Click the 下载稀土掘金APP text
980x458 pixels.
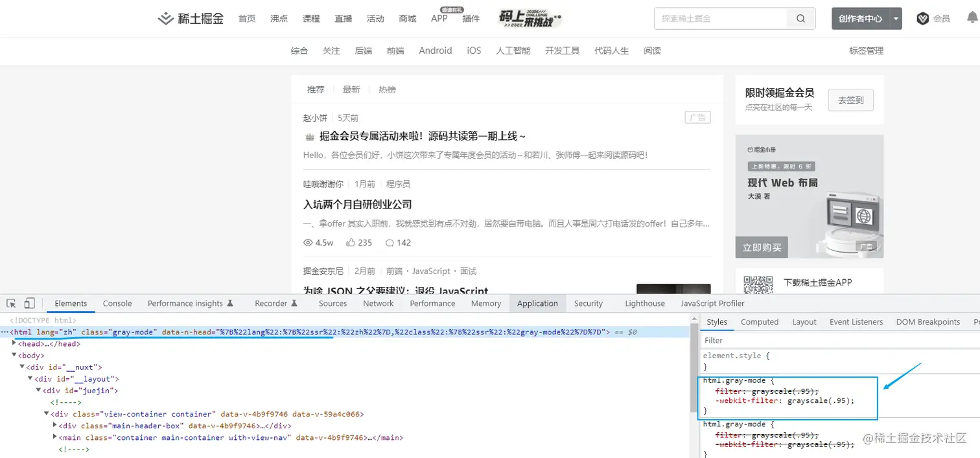818,282
